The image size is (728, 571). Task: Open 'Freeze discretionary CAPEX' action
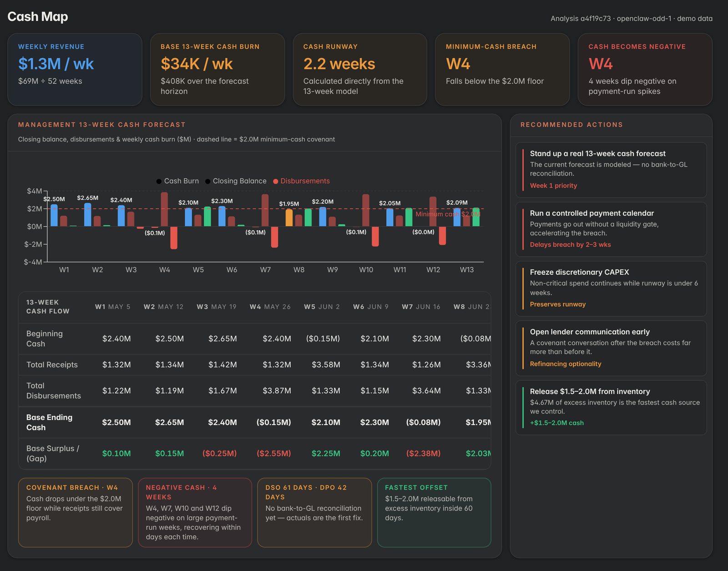611,288
